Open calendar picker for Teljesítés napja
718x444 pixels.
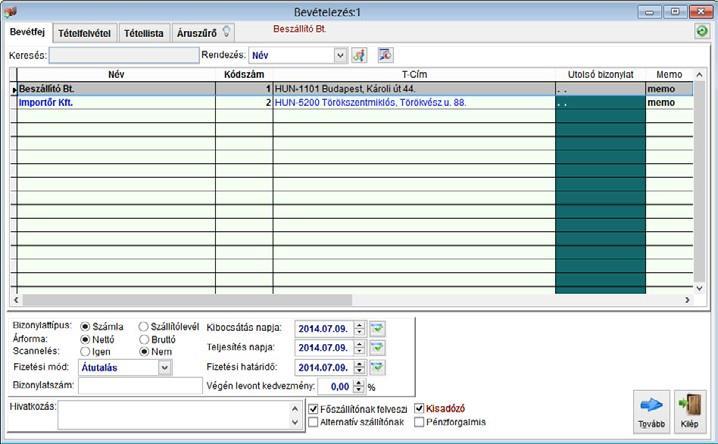377,348
